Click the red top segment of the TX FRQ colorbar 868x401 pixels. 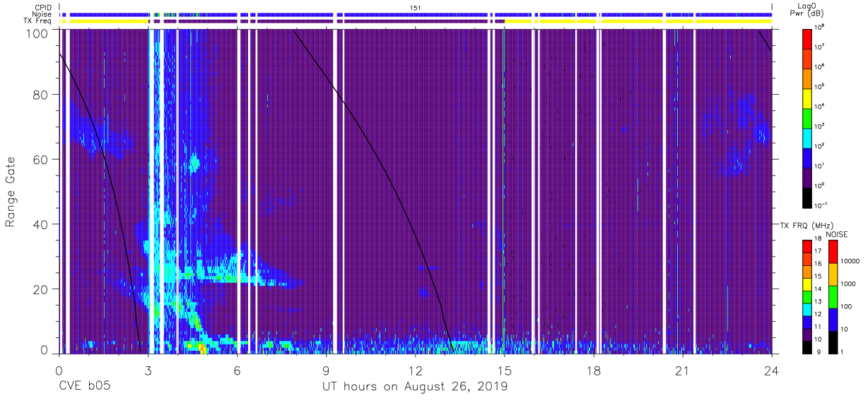coord(807,247)
